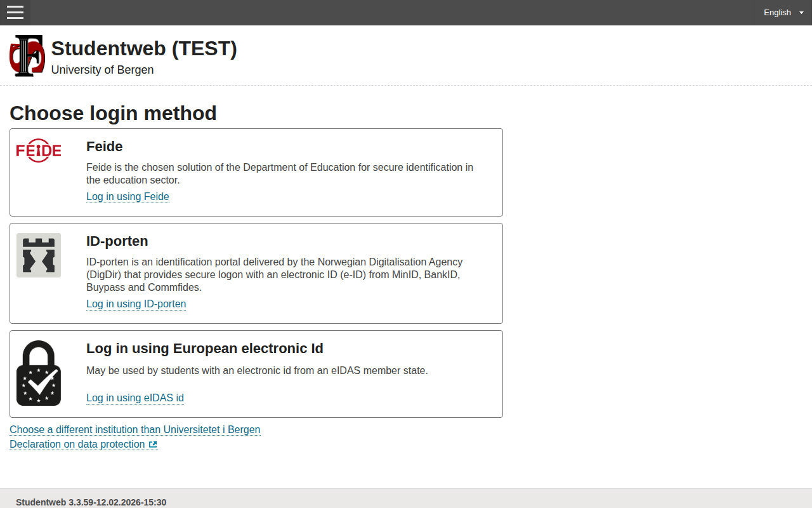
Task: Log in using Feide
Action: tap(127, 197)
